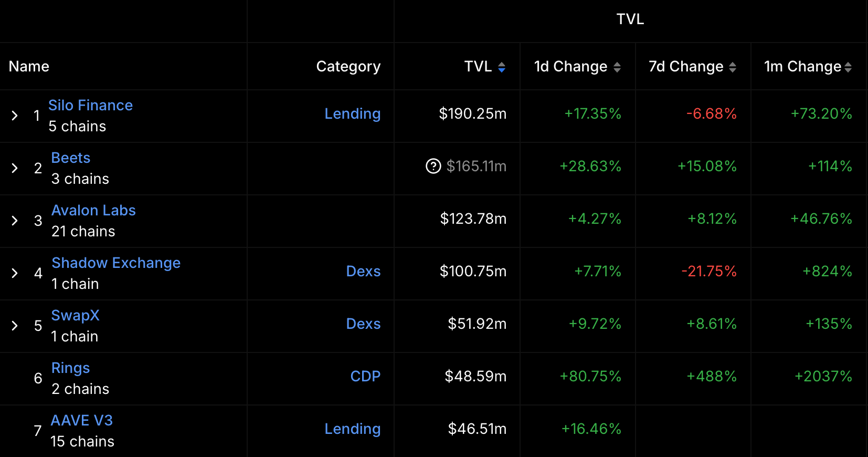Click the TVL header above the change columns
This screenshot has width=868, height=457.
click(630, 19)
